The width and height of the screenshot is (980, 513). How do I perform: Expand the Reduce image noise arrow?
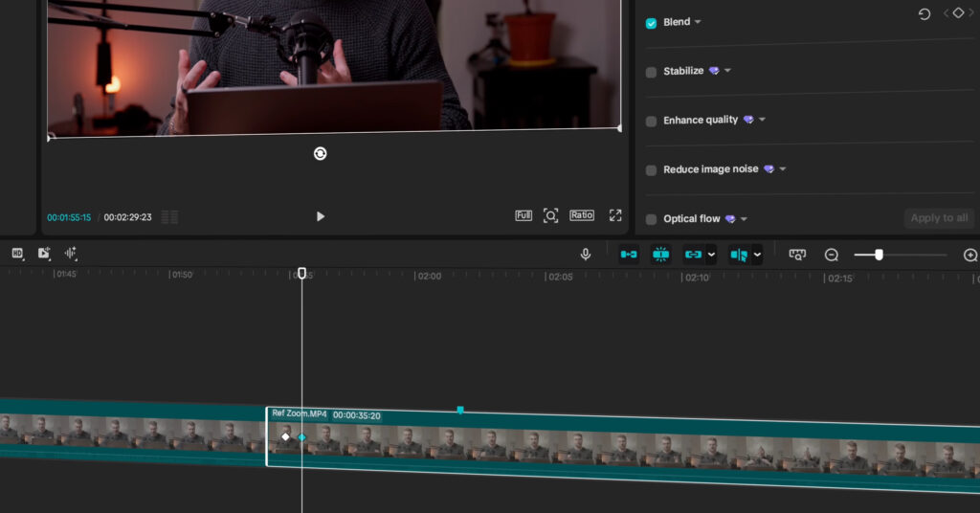(783, 168)
